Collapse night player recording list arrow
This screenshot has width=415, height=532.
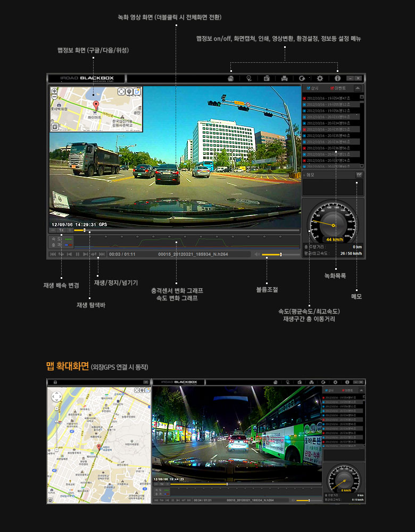[361, 390]
